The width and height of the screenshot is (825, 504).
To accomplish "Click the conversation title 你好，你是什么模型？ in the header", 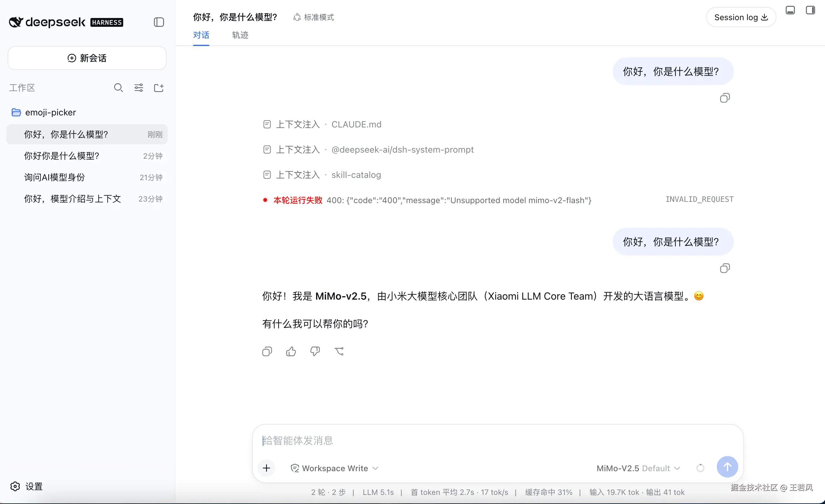I will [x=235, y=17].
